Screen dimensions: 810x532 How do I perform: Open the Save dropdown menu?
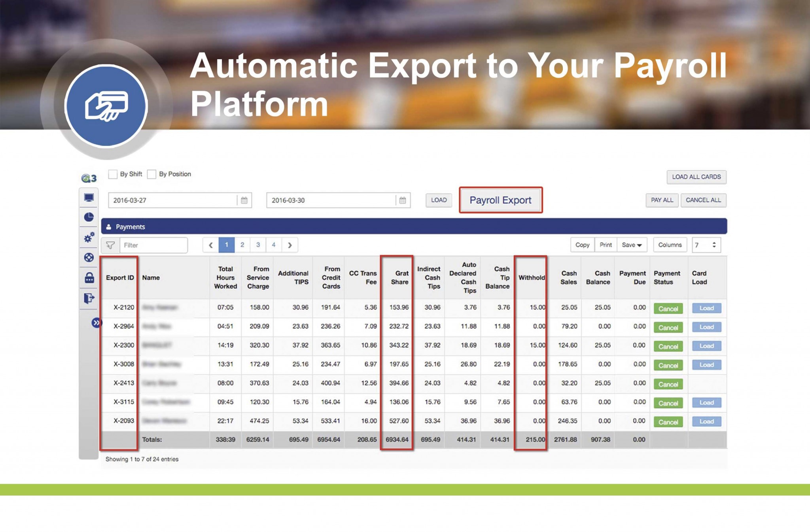[632, 245]
